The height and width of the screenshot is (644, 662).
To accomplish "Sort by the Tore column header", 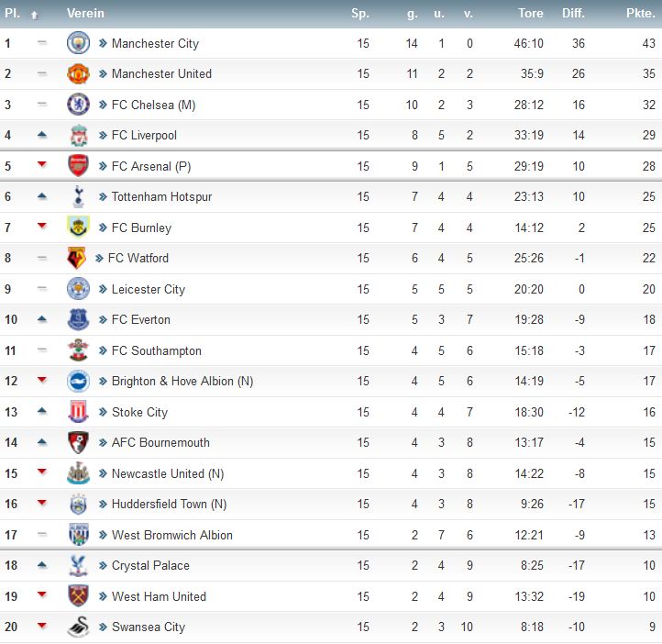I will click(531, 13).
